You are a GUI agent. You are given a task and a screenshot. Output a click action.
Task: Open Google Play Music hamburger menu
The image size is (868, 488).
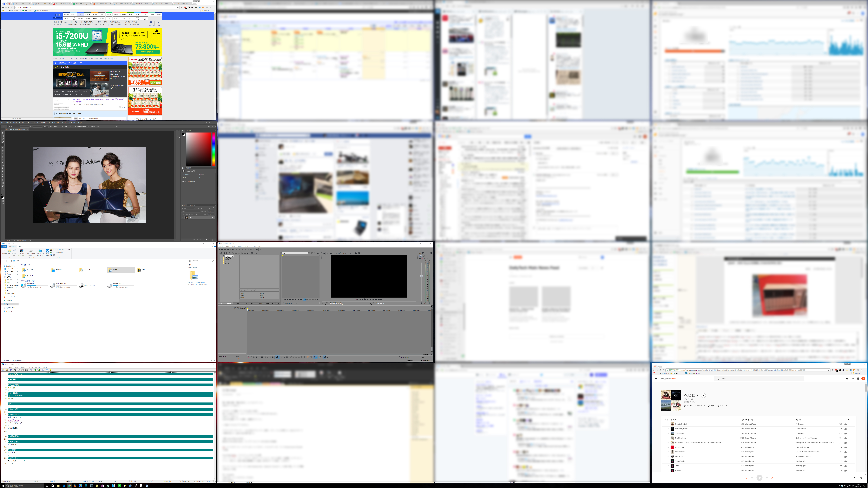tap(656, 379)
